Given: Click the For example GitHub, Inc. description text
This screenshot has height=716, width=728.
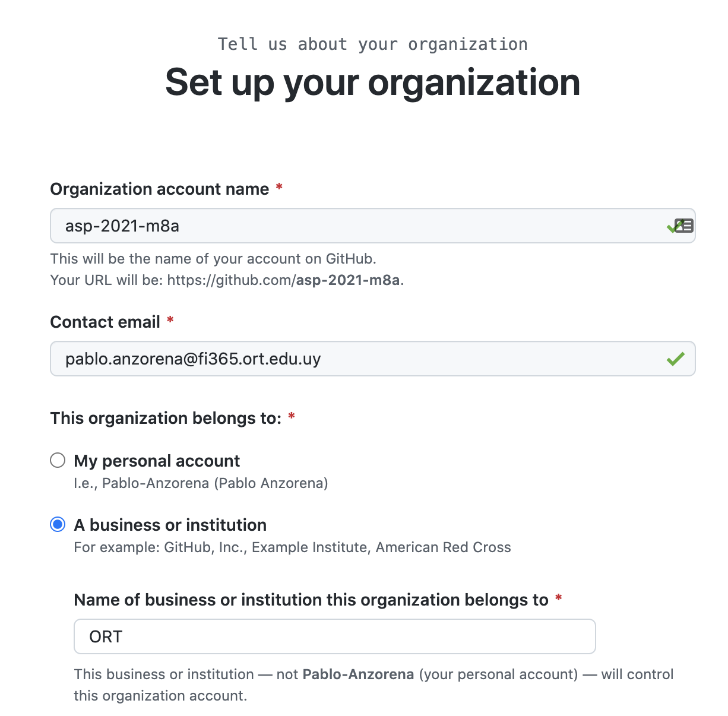Looking at the screenshot, I should point(292,547).
